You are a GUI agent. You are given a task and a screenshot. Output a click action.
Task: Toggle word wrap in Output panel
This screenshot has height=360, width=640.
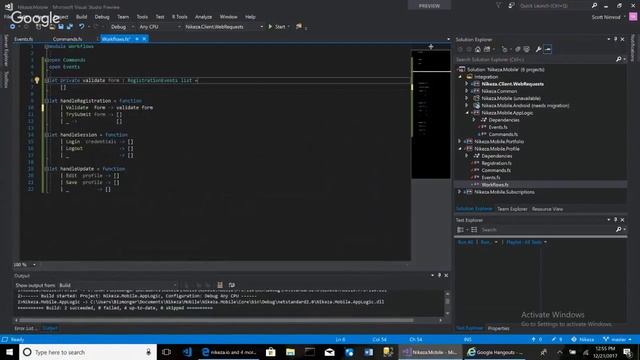pos(232,285)
